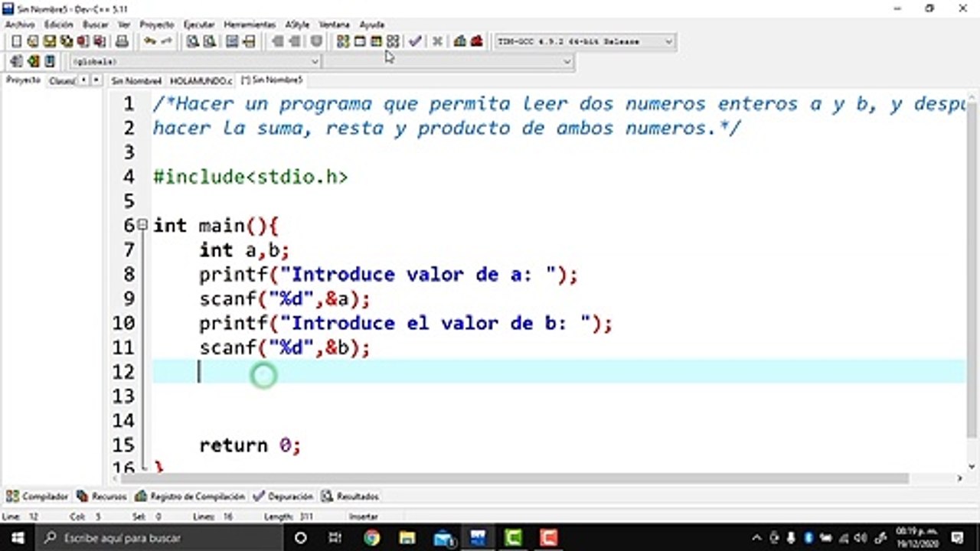Open the empty members dropdown beside (globals)
The width and height of the screenshot is (980, 551).
(567, 61)
